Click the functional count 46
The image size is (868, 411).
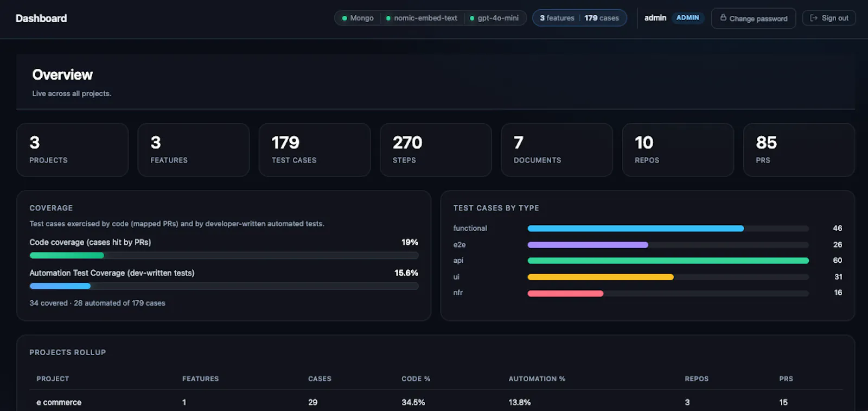pos(838,229)
